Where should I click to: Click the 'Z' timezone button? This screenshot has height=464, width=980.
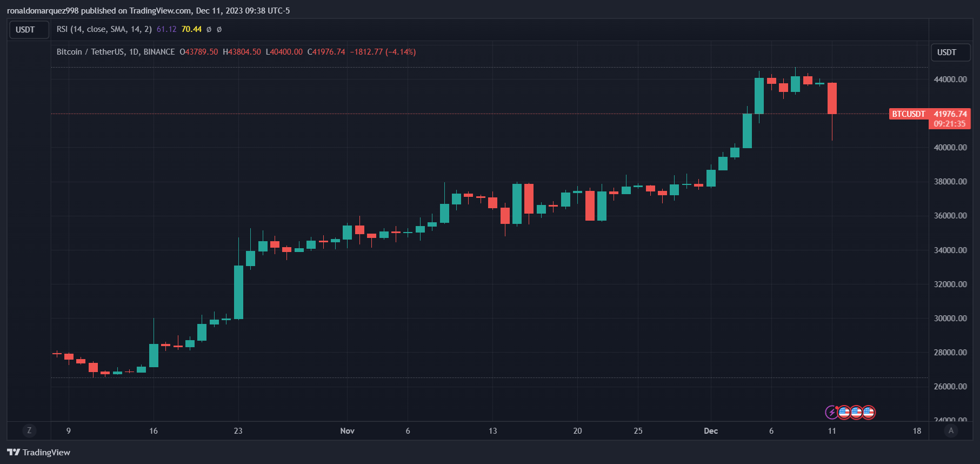click(29, 430)
